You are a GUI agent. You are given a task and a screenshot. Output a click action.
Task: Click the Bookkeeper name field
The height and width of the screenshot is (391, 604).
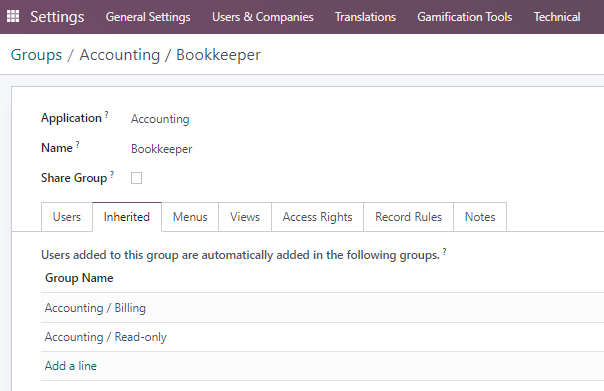(x=162, y=149)
